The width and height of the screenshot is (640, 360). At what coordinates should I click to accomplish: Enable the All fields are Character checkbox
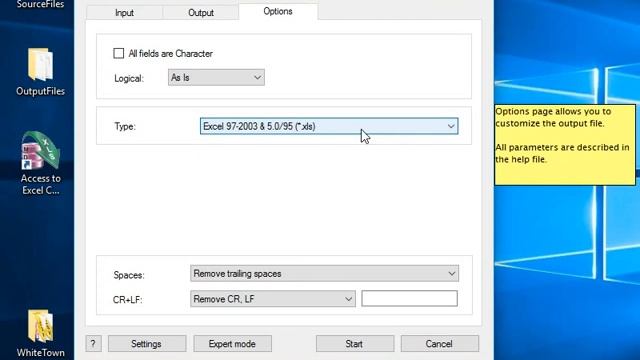pyautogui.click(x=118, y=53)
